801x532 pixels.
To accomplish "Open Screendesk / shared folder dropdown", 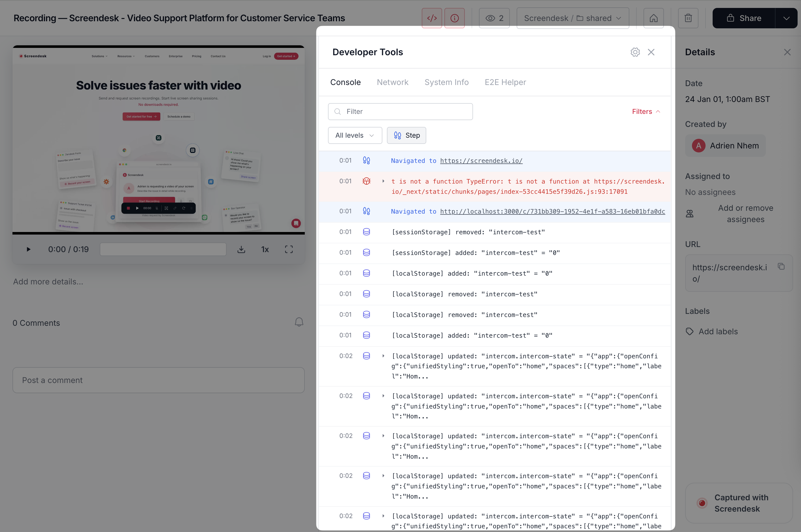I will tap(573, 18).
